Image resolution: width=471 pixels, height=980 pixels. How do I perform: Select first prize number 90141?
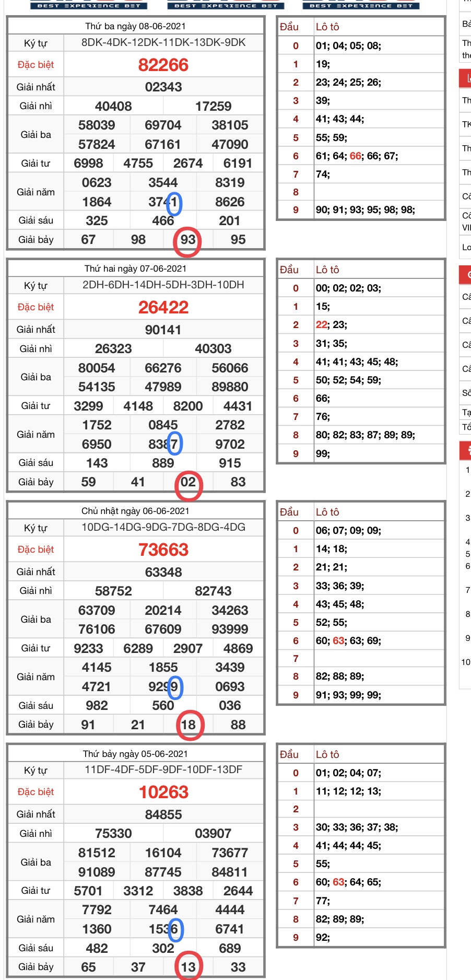pyautogui.click(x=163, y=330)
